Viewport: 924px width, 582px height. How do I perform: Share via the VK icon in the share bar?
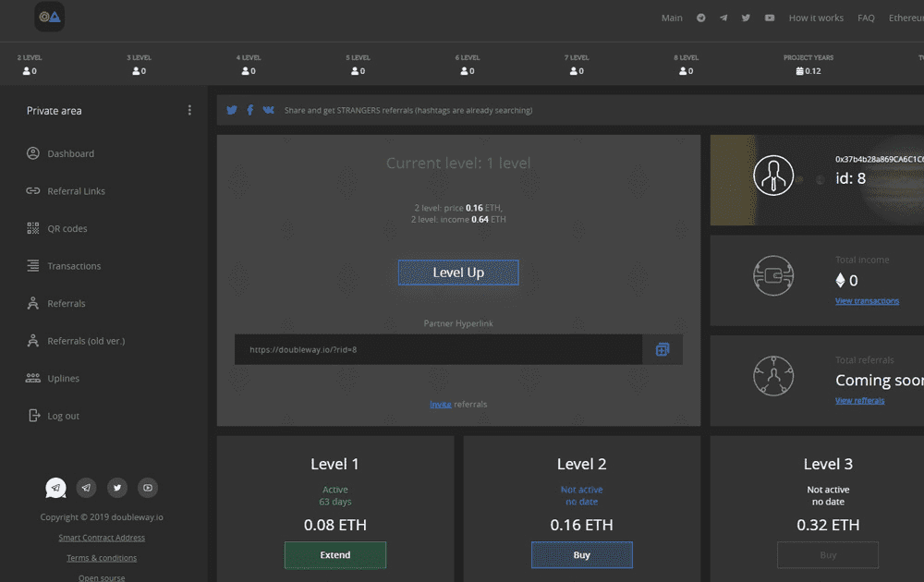click(269, 110)
